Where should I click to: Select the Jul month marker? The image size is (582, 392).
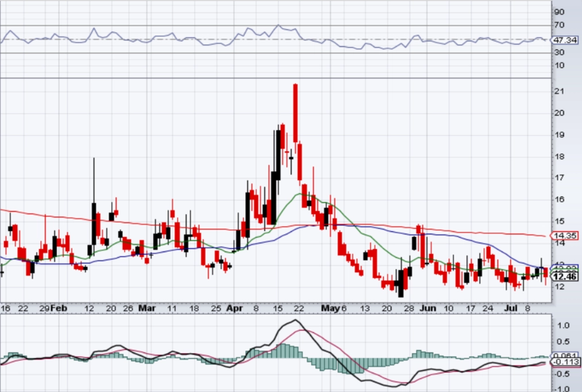coord(511,308)
